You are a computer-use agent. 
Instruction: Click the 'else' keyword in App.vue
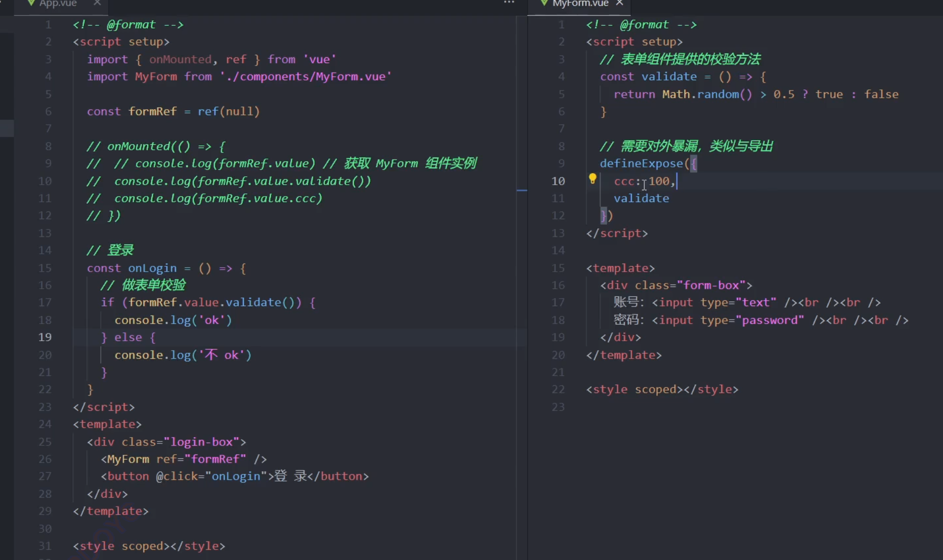[128, 337]
